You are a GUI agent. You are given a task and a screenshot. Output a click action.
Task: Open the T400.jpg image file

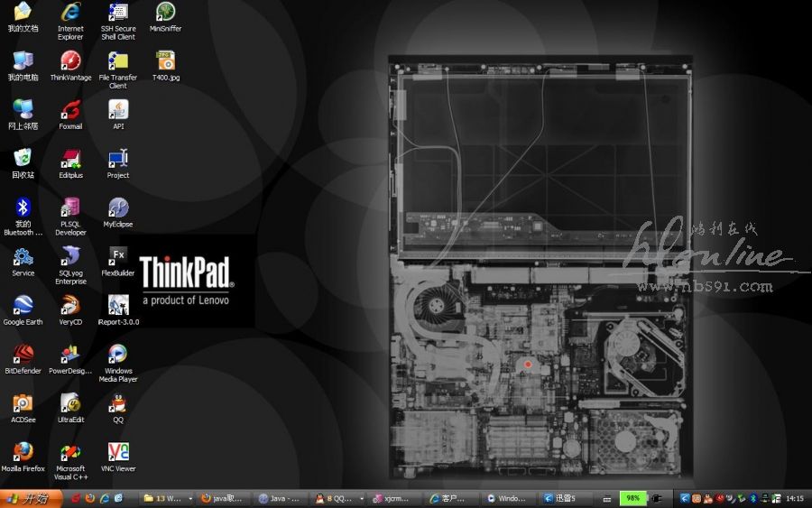165,61
